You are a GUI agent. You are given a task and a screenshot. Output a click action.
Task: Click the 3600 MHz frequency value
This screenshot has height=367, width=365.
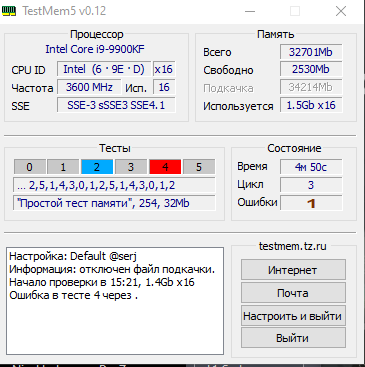pos(89,87)
